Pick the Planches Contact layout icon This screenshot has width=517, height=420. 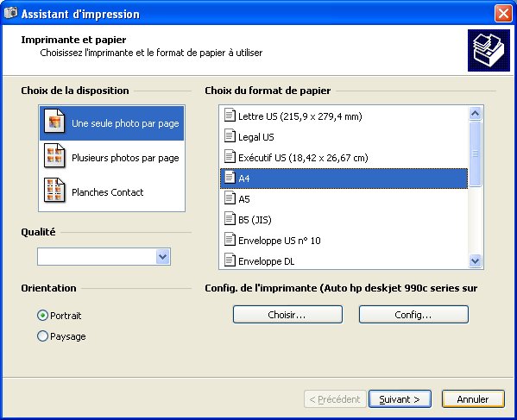point(54,190)
